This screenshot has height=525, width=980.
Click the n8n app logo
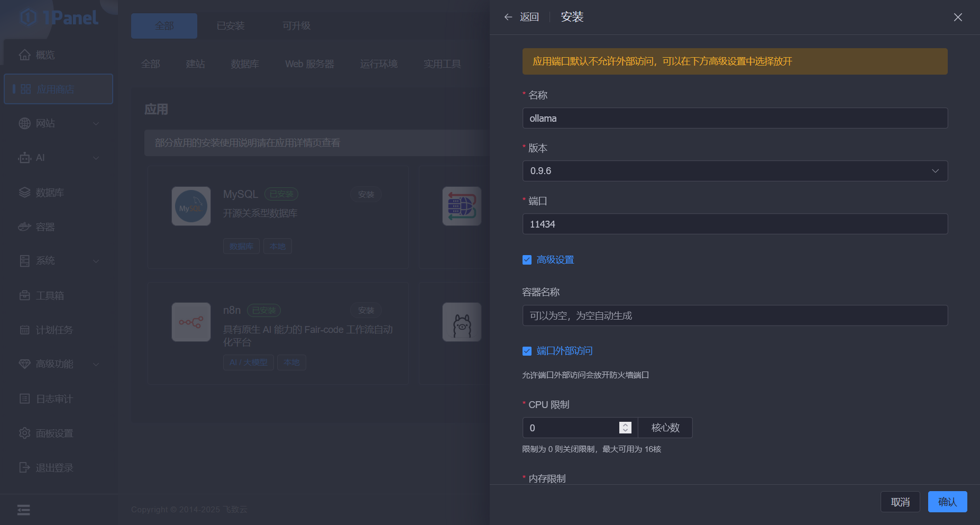191,322
